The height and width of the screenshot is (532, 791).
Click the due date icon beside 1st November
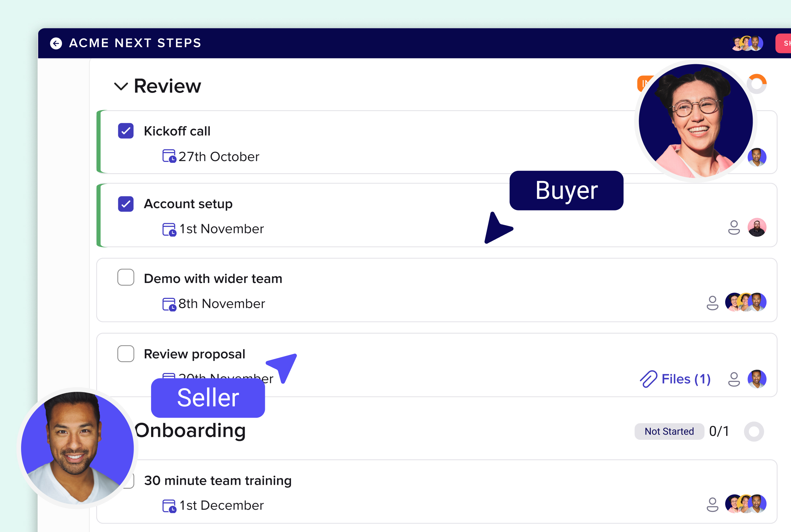click(x=169, y=229)
